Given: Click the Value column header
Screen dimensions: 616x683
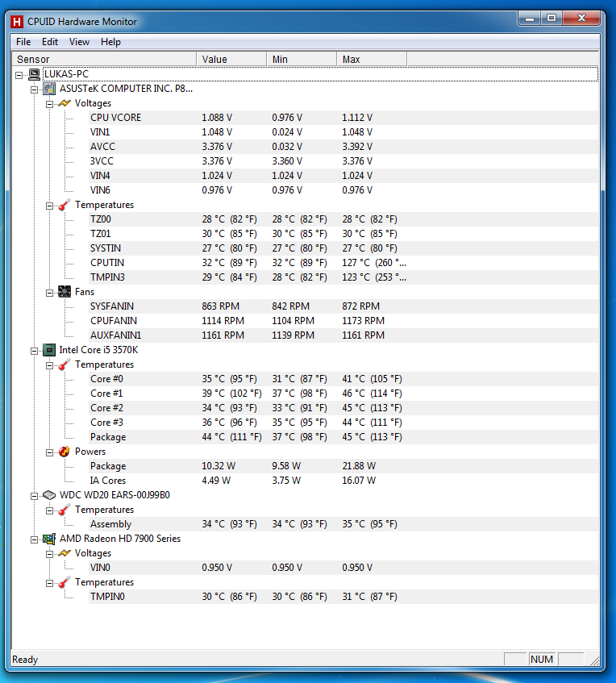Looking at the screenshot, I should click(231, 59).
